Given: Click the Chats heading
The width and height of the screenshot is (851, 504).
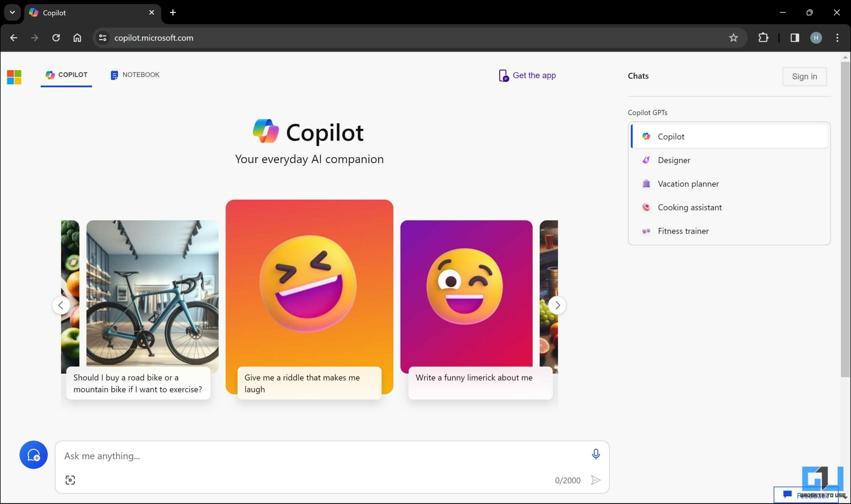Looking at the screenshot, I should 638,76.
